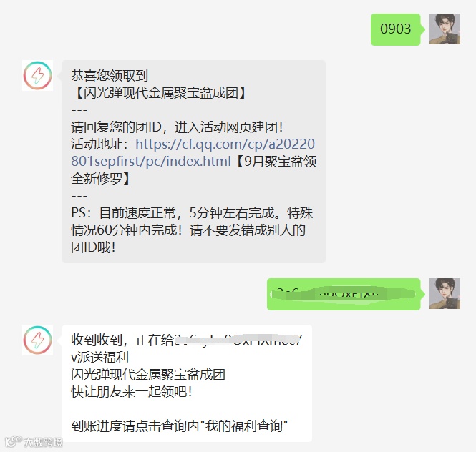The height and width of the screenshot is (452, 476).
Task: Click 收到收到，正在给 text in white bubble
Action: (122, 340)
